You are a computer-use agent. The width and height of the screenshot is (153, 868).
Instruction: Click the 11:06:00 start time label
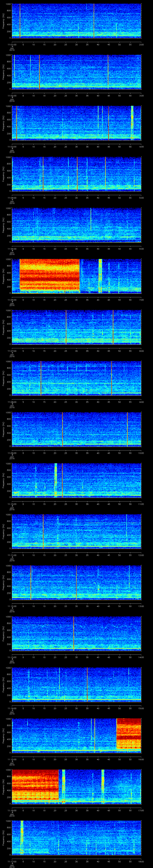[12, 300]
